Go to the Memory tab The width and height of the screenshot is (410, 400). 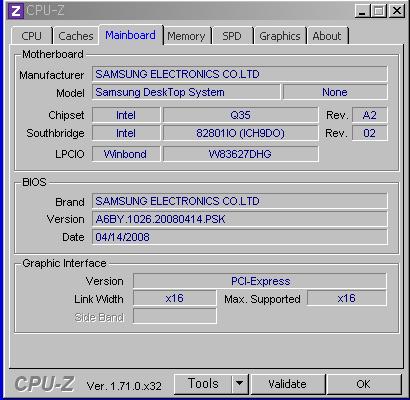coord(186,36)
